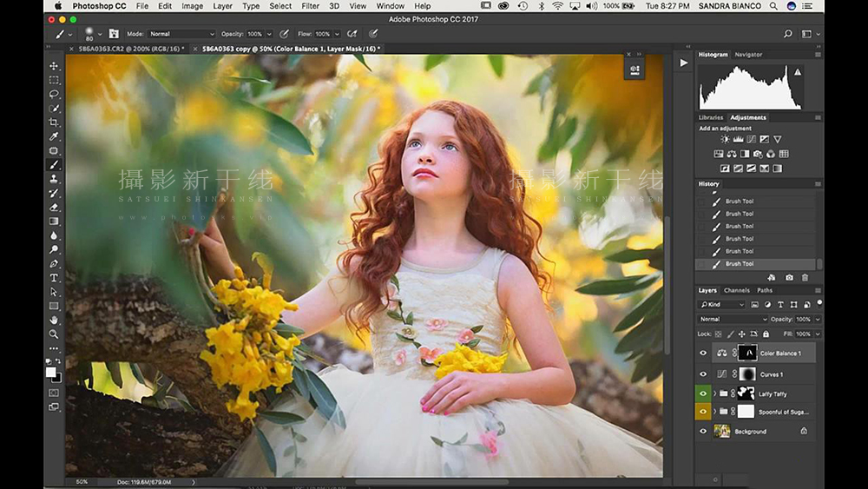Add a Gradient Map adjustment
Image resolution: width=868 pixels, height=489 pixels.
click(x=777, y=169)
